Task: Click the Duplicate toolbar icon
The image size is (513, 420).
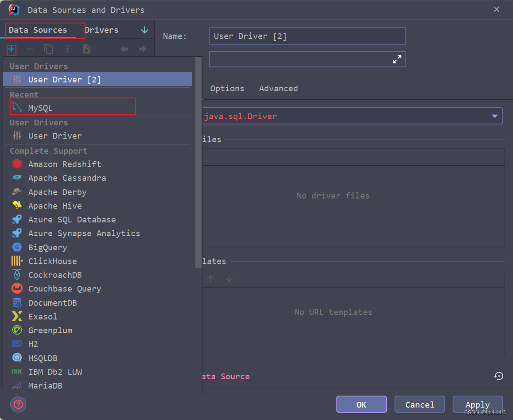Action: 49,49
